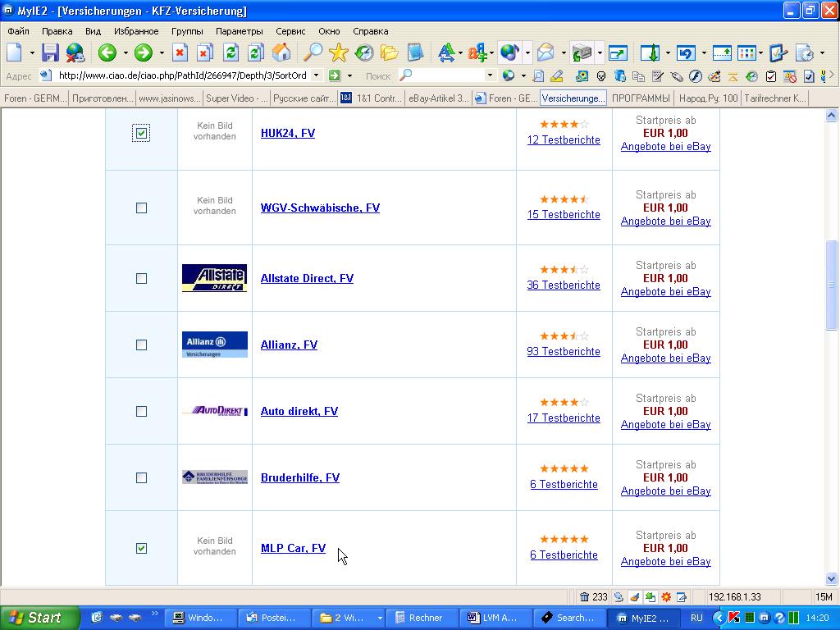The width and height of the screenshot is (840, 630).
Task: Expand the 2 Wi... taskbar group dropdown
Action: click(379, 618)
